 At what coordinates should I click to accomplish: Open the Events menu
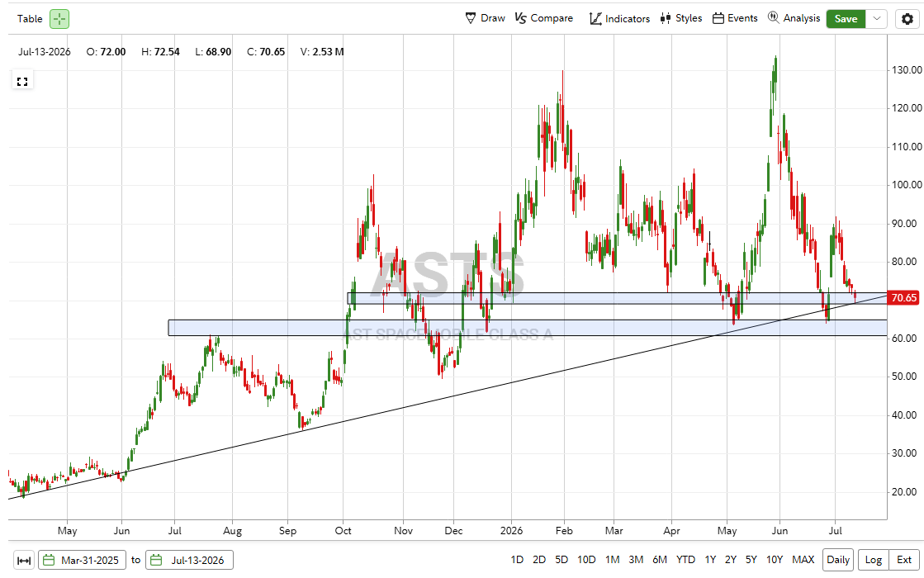pos(735,18)
